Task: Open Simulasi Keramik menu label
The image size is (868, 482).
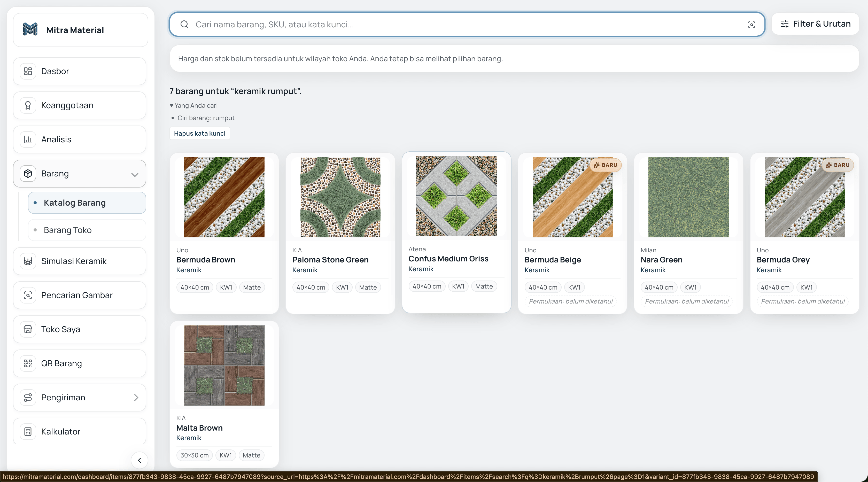Action: point(74,261)
